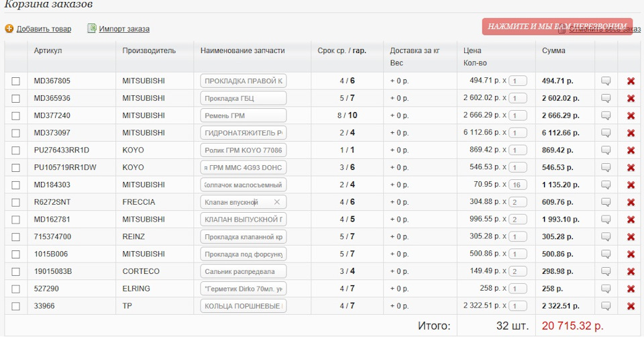The image size is (644, 337).
Task: Click the Наименование запчасти column header
Action: pyautogui.click(x=242, y=50)
